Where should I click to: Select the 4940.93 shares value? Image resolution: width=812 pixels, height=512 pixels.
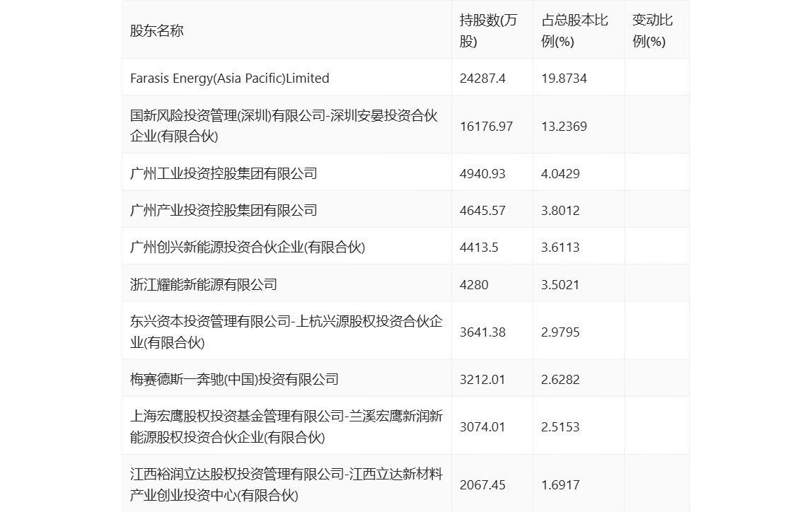[482, 173]
